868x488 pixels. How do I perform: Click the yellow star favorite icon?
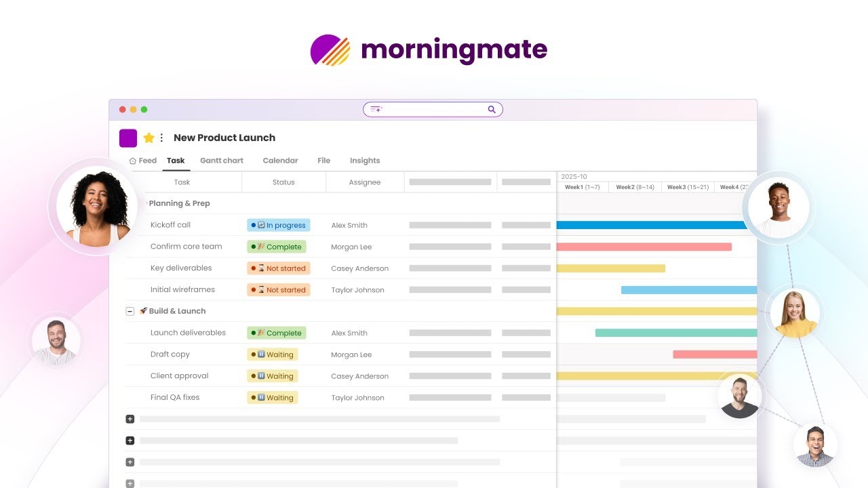[x=149, y=138]
